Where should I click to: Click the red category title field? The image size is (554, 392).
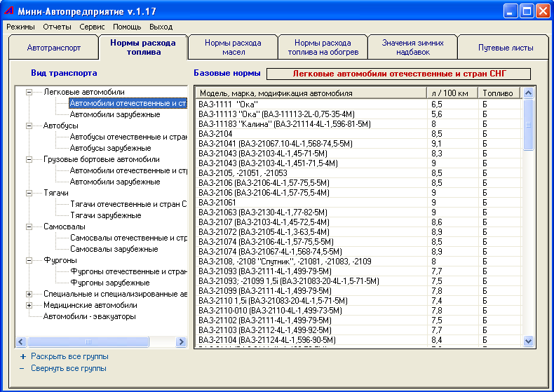(398, 74)
